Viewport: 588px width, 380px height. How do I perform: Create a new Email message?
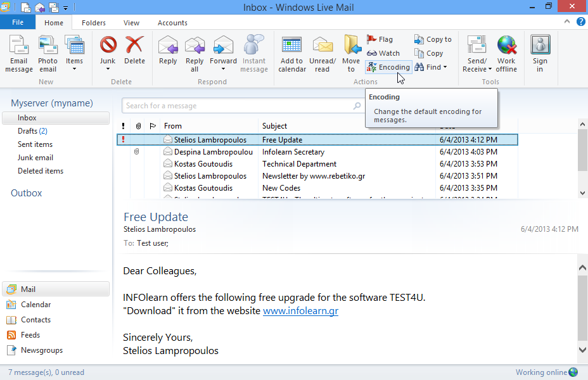19,54
